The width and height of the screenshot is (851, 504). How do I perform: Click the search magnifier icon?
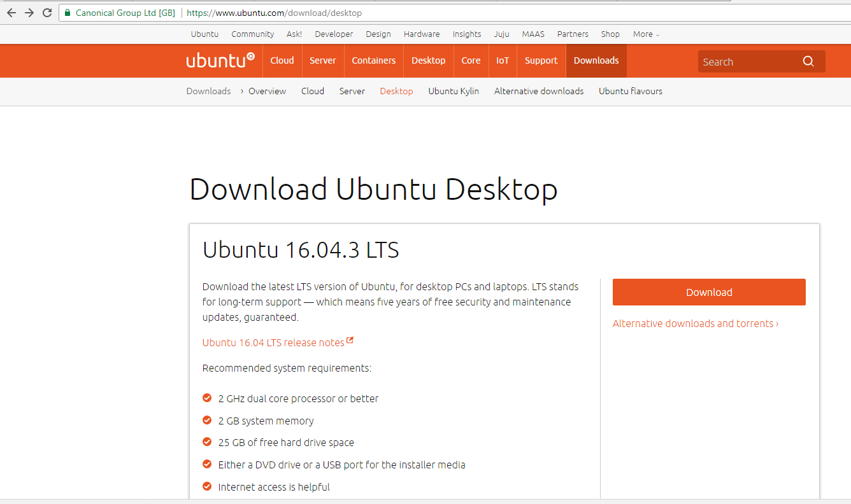coord(808,61)
